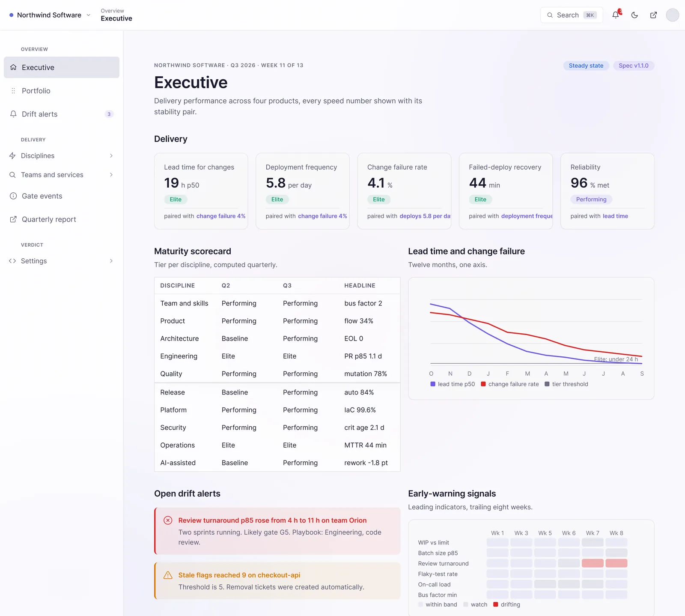Viewport: 685px width, 616px height.
Task: Click the Disciplines lightning icon
Action: point(12,155)
